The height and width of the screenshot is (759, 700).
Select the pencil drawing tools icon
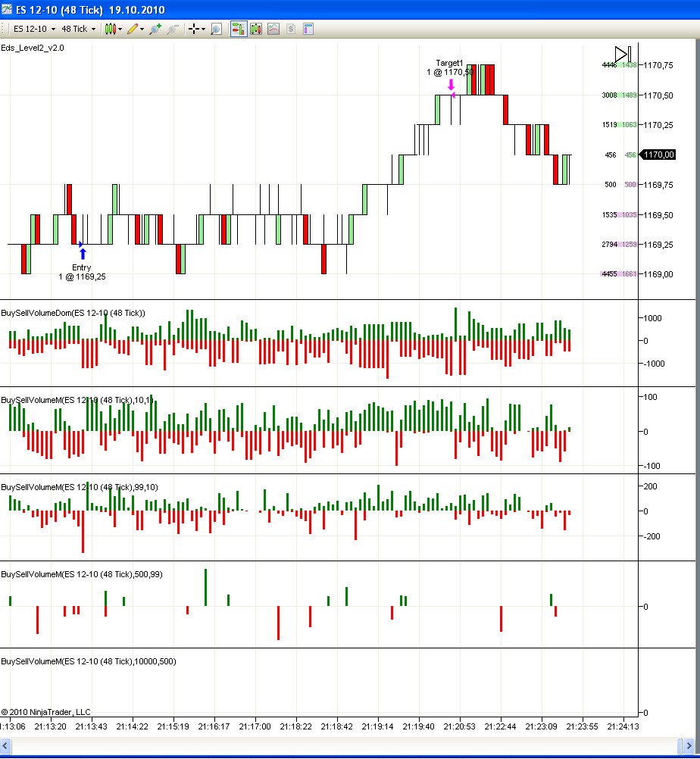(133, 30)
